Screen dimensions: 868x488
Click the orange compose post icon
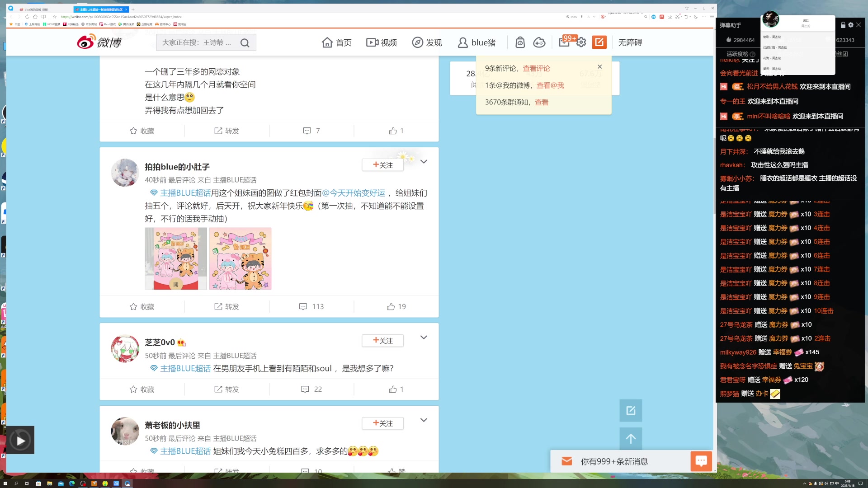(x=599, y=42)
